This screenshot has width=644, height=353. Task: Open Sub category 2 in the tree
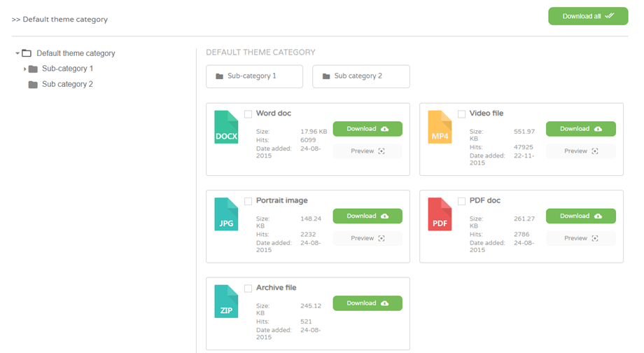[67, 85]
